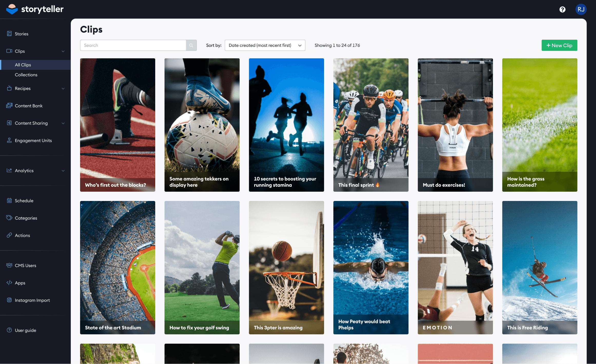596x364 pixels.
Task: Click the Actions link icon
Action: coord(9,235)
